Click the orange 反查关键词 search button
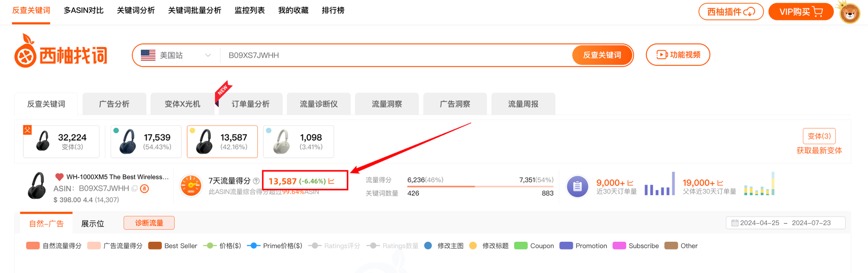868x273 pixels. click(602, 55)
